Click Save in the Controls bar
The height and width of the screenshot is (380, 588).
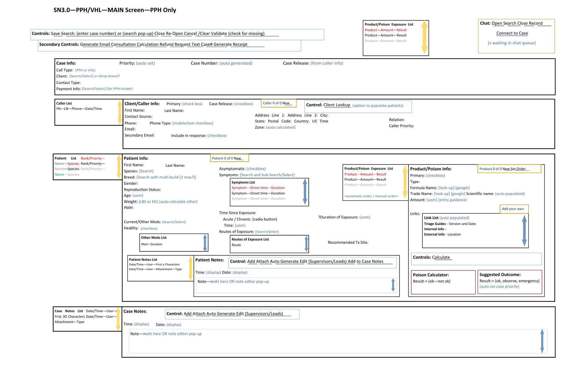55,33
